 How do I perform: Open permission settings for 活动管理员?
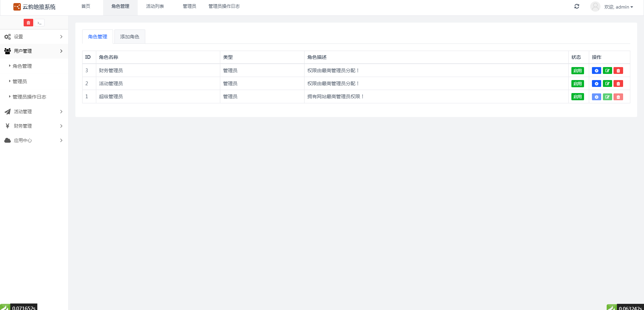[596, 84]
